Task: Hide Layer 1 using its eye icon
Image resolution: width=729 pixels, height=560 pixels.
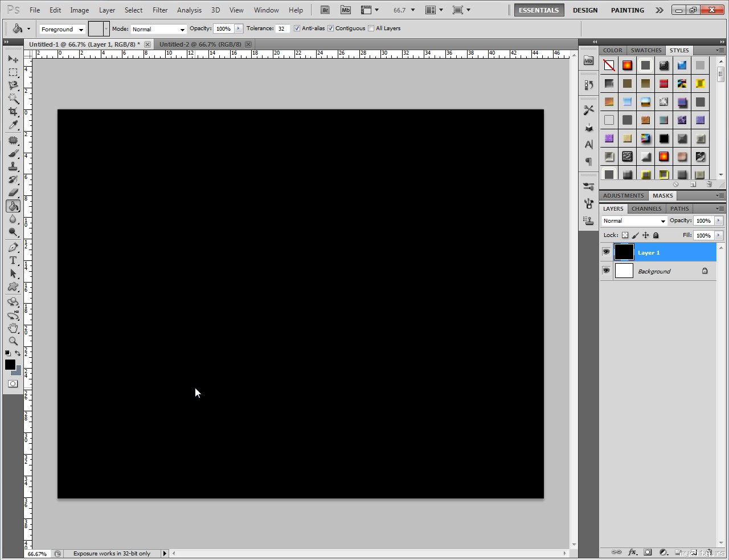Action: pyautogui.click(x=606, y=252)
